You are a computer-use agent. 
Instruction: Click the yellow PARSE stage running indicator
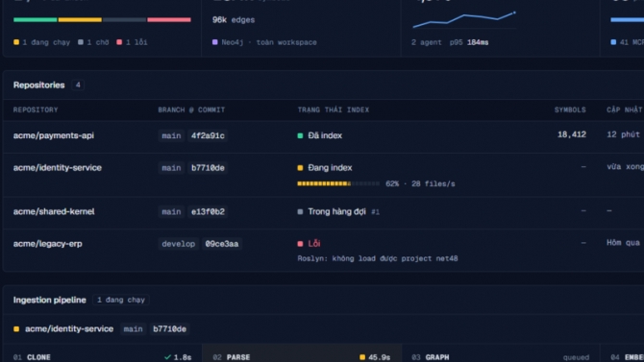(362, 357)
